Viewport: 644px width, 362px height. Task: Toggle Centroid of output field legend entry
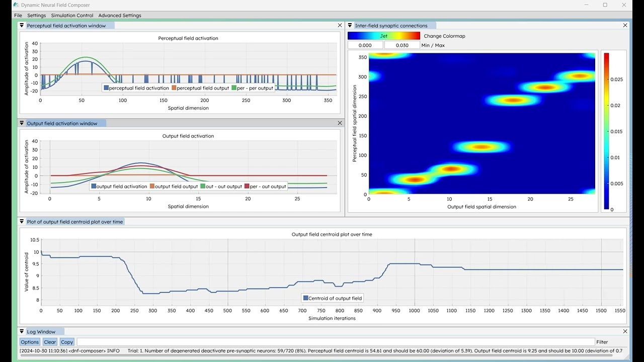coord(332,298)
